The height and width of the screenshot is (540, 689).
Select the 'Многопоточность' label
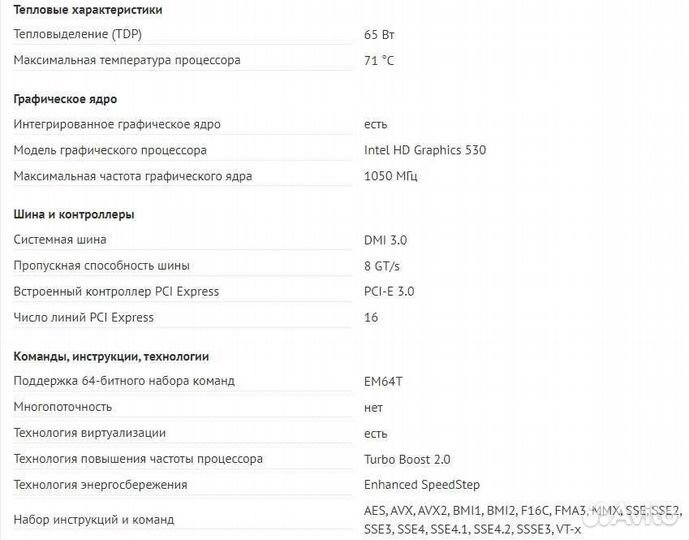pos(63,407)
